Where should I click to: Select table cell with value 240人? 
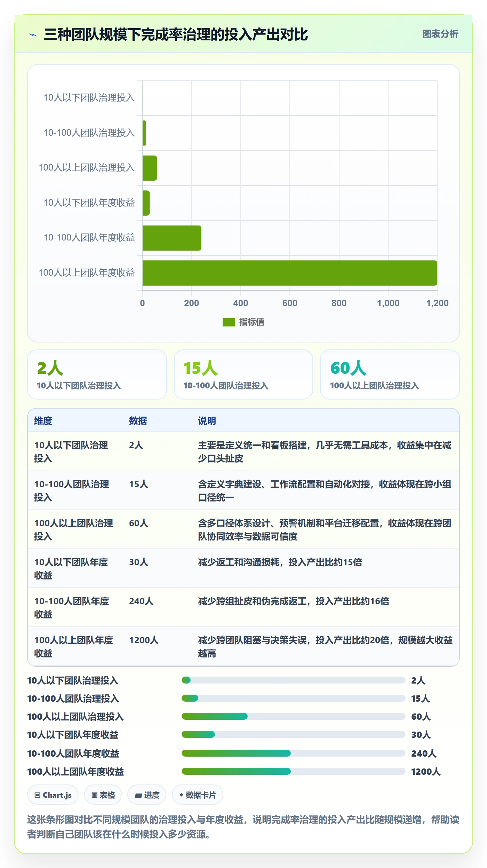pos(141,601)
